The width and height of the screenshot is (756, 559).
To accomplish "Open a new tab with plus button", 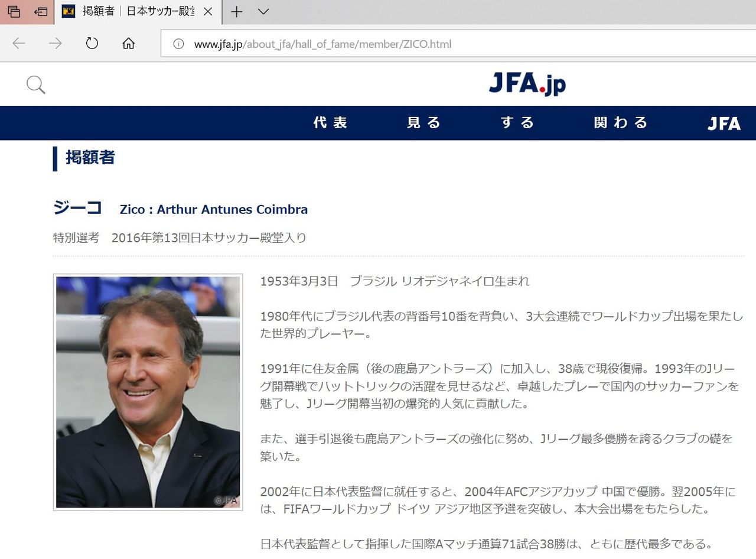I will [x=236, y=11].
